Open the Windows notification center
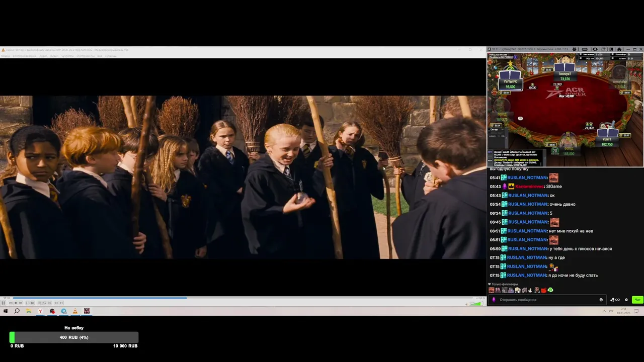This screenshot has height=362, width=644. pos(636,311)
